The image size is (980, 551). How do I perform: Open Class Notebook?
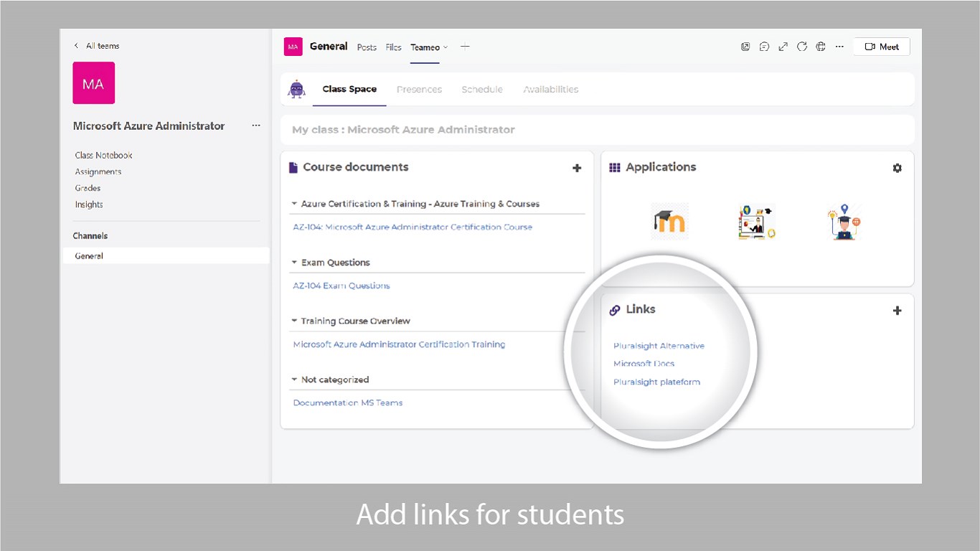tap(104, 155)
